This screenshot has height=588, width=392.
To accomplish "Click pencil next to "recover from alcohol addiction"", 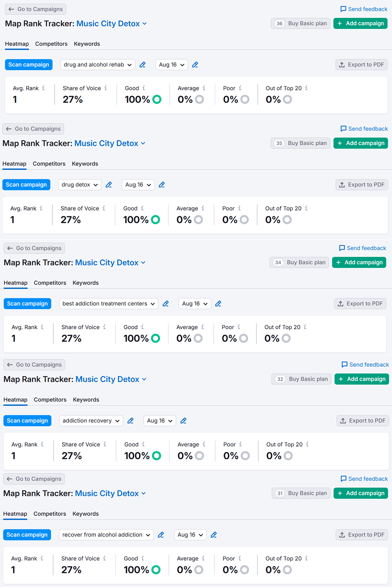I will (161, 535).
